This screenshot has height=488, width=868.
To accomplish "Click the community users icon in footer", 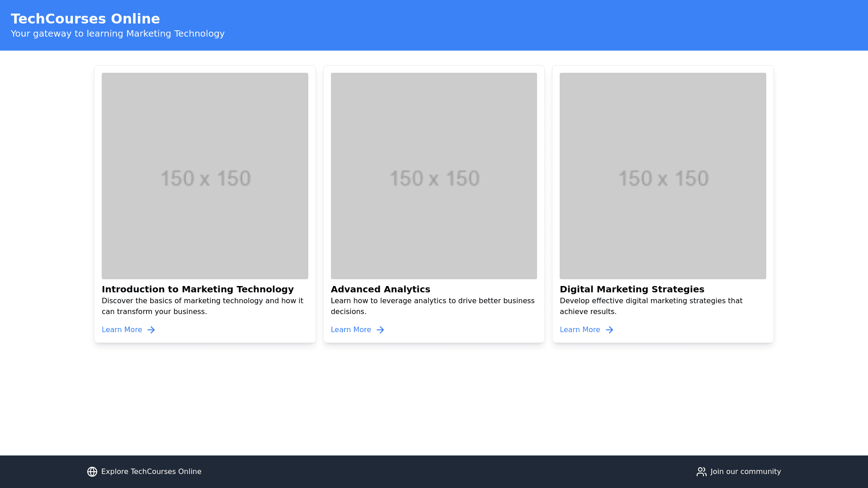I will [701, 472].
